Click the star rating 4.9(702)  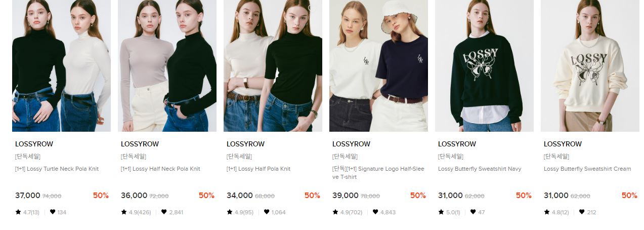[348, 212]
